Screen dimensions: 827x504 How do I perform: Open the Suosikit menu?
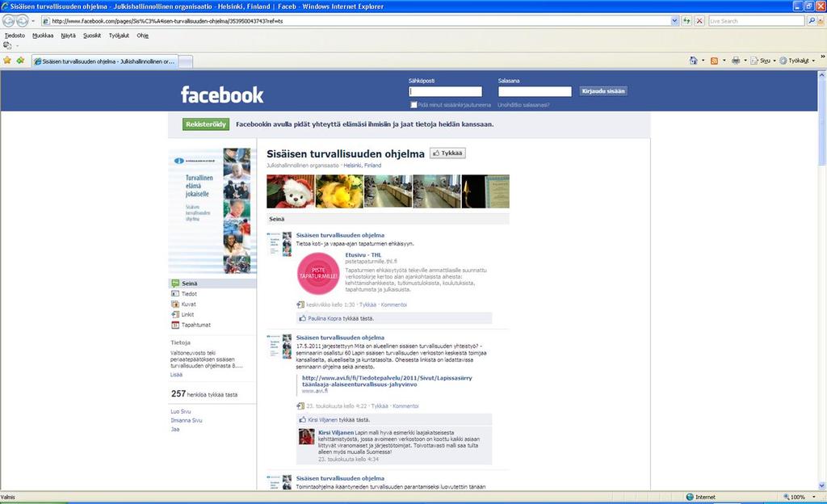92,36
